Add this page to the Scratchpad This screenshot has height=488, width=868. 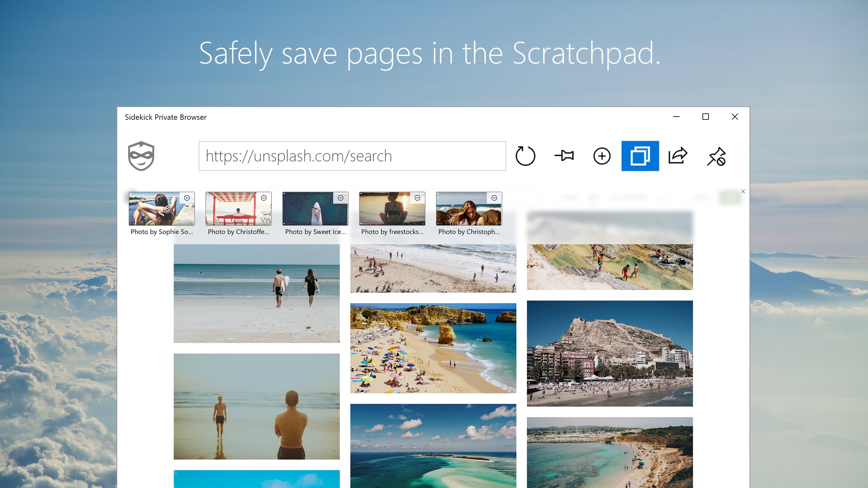602,156
